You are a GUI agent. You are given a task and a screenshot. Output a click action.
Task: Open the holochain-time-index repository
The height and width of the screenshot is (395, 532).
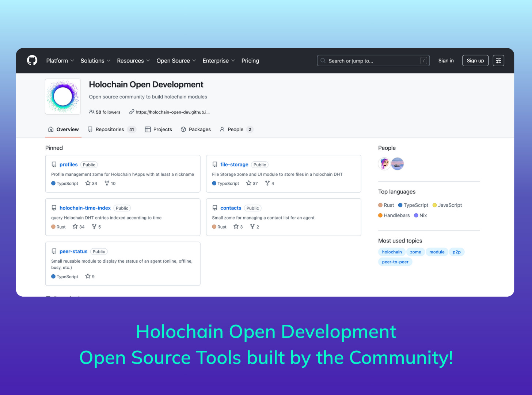[x=85, y=208]
